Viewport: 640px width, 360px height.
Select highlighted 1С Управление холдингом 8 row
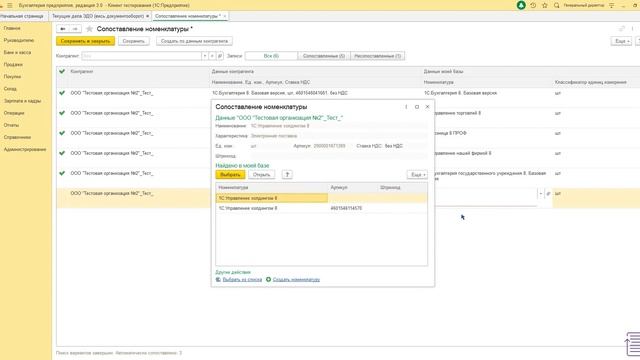click(x=322, y=198)
